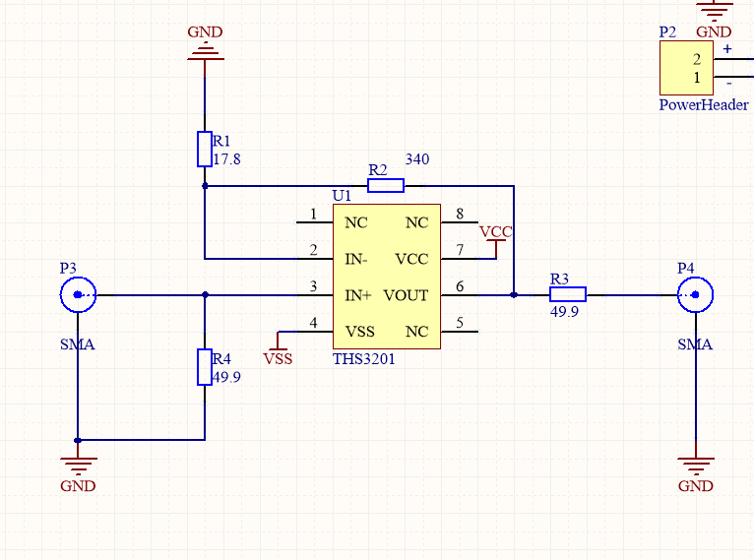Click the junction dot at VOUT node

(x=514, y=294)
